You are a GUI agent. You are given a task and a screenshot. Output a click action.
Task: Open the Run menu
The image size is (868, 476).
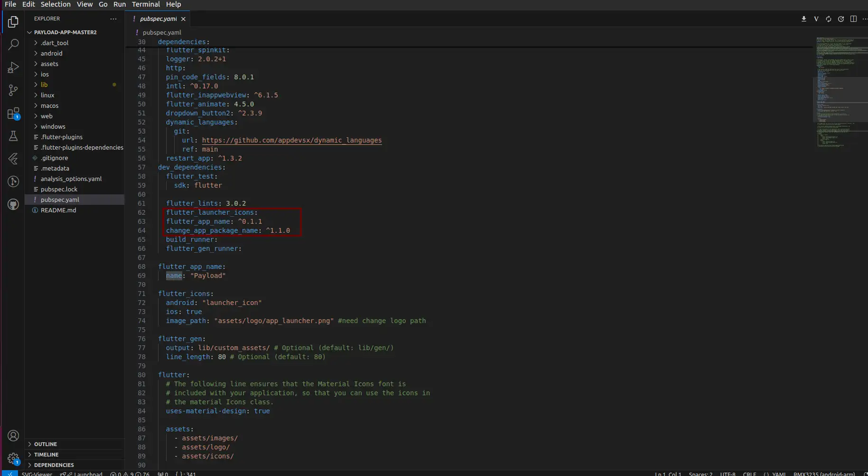point(120,4)
